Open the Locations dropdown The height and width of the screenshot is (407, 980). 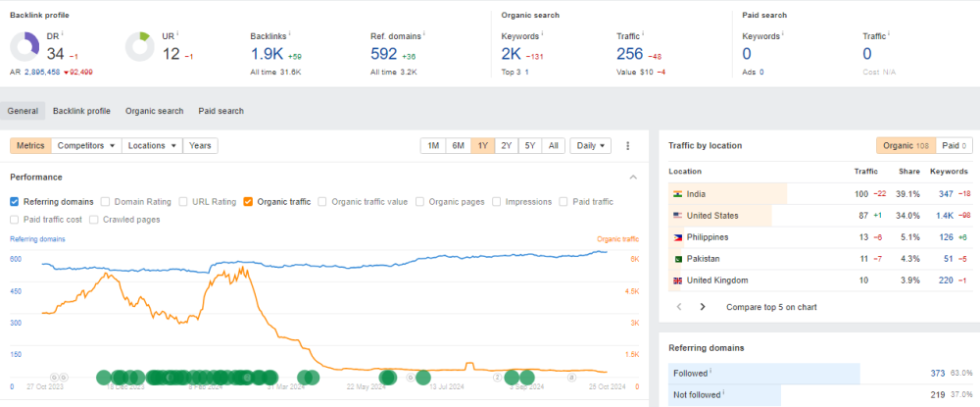pos(153,146)
